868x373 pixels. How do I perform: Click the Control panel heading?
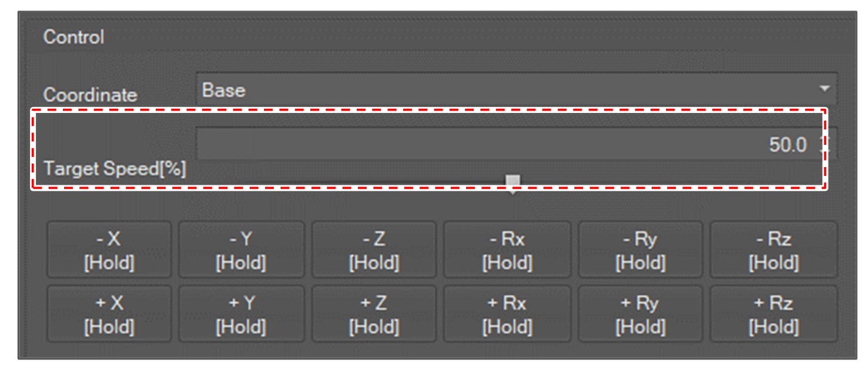(73, 37)
